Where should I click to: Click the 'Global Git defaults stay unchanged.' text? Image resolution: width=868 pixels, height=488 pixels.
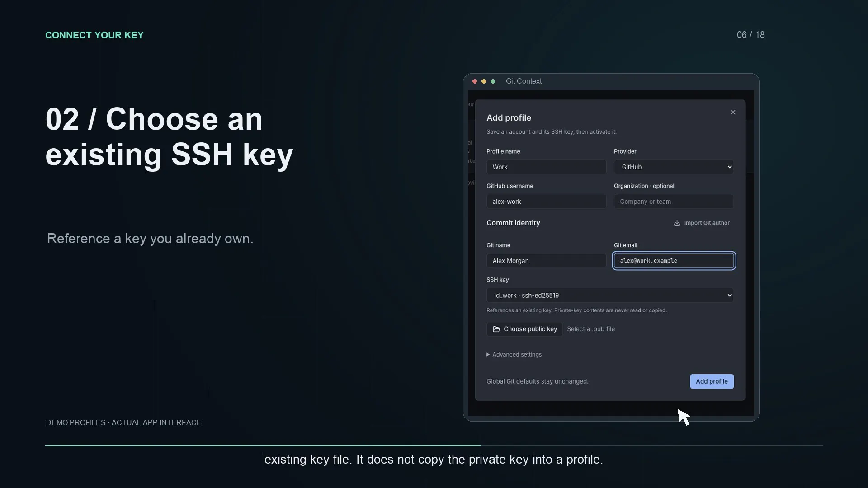(537, 381)
